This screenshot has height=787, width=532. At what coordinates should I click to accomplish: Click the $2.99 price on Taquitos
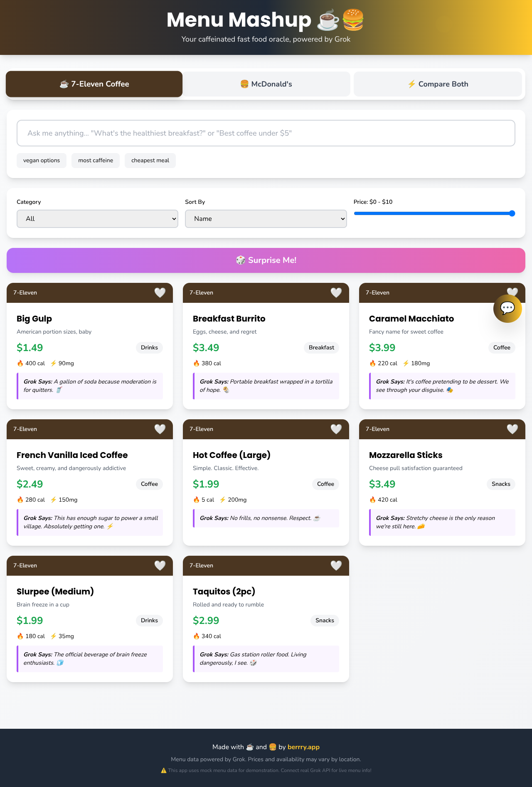tap(206, 621)
